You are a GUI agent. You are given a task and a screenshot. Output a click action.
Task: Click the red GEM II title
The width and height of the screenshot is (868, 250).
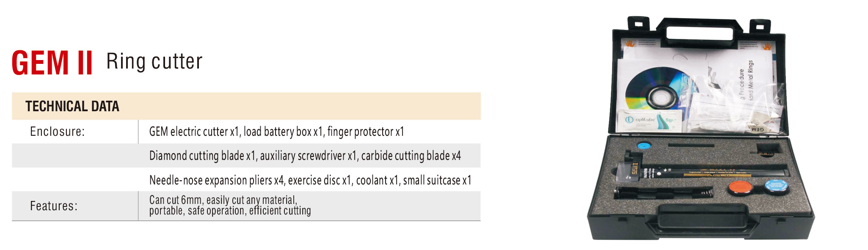[x=52, y=63]
